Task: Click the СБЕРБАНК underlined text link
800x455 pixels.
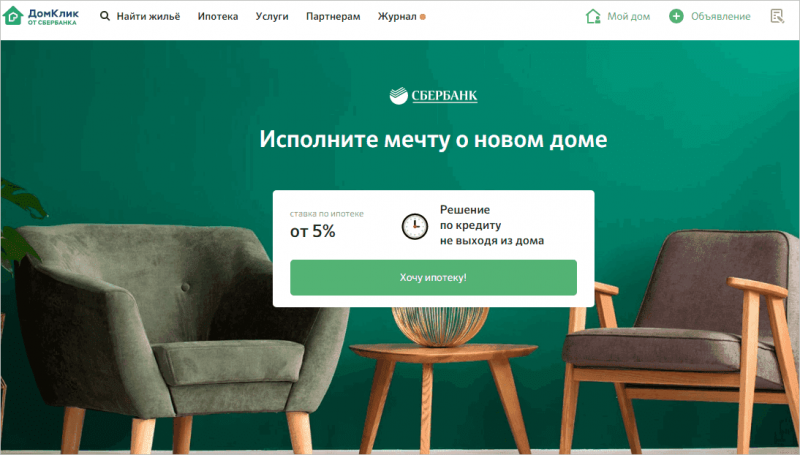Action: click(x=444, y=96)
